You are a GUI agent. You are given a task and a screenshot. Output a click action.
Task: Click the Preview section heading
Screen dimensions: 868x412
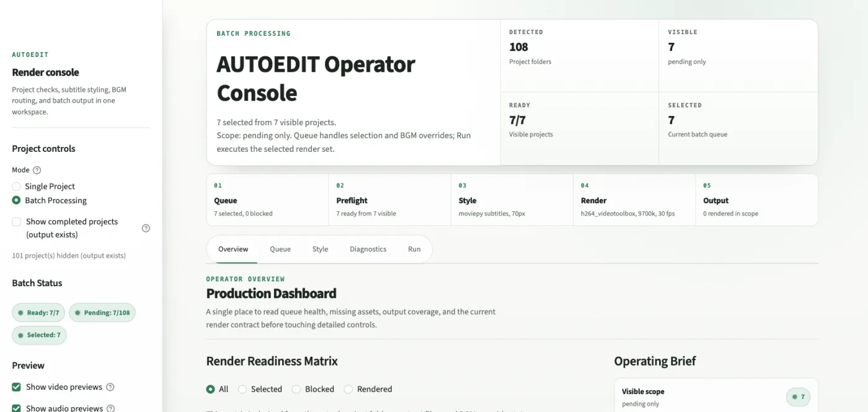click(29, 366)
